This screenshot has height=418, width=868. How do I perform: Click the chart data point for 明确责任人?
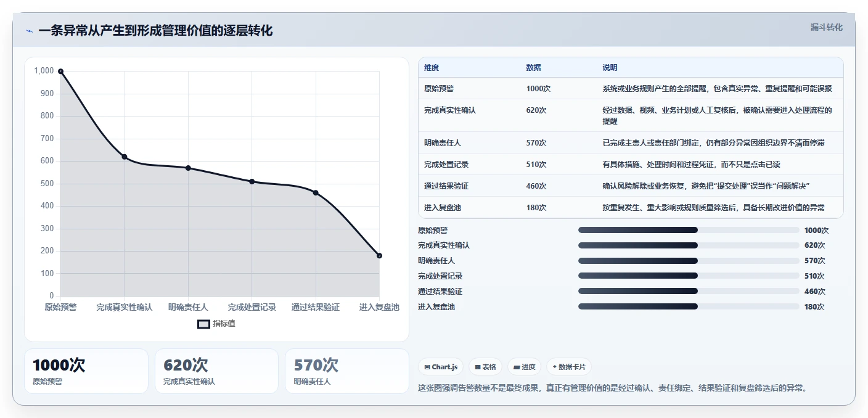pyautogui.click(x=188, y=168)
